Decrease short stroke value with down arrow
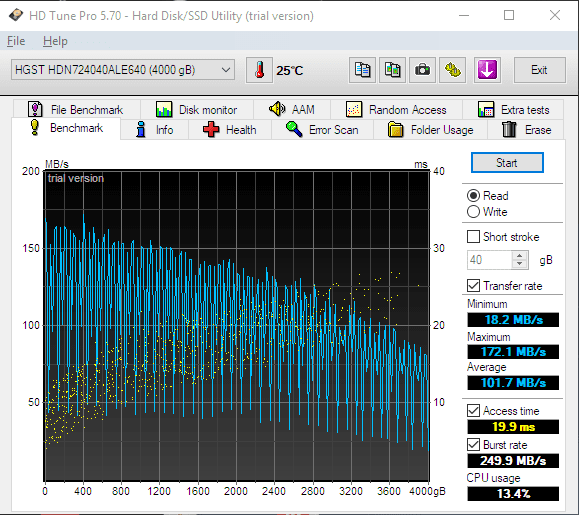Viewport: 579px width, 515px height. [520, 264]
